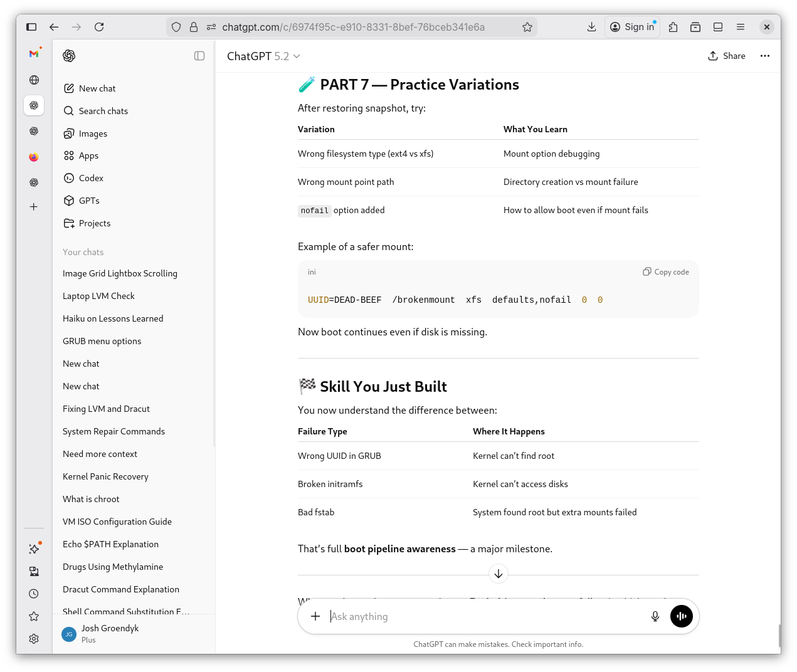Copy the ini code block

click(666, 272)
